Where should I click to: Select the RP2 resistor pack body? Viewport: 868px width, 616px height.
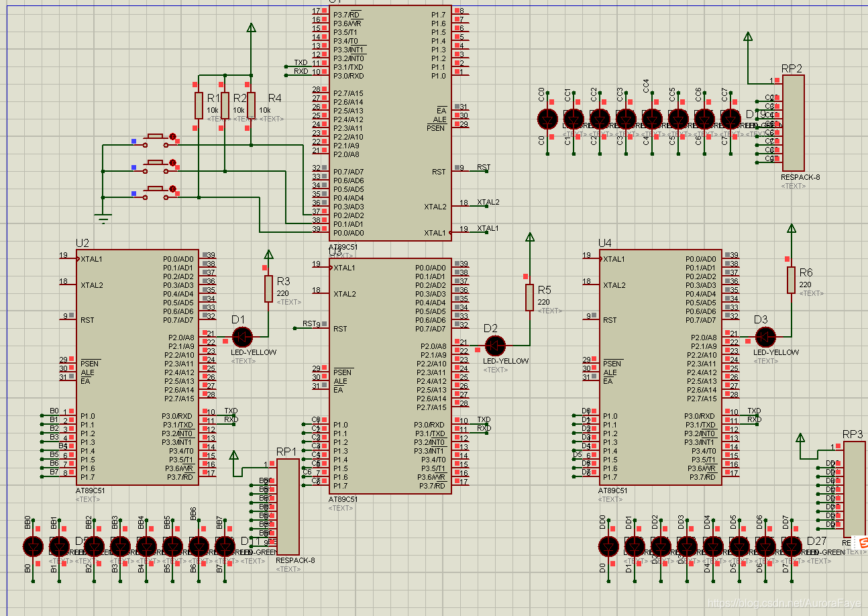[793, 123]
